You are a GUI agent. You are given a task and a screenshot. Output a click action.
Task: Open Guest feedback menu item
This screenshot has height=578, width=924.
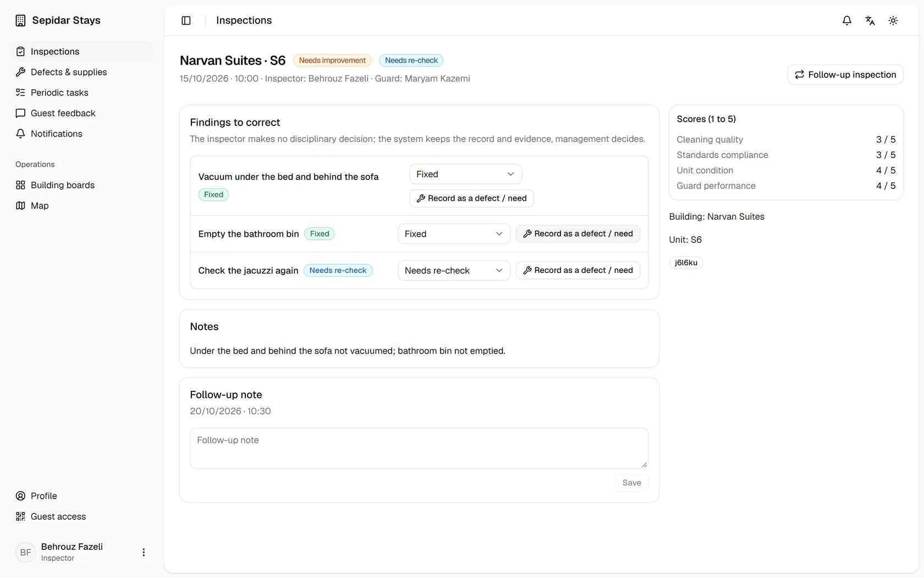(x=81, y=113)
